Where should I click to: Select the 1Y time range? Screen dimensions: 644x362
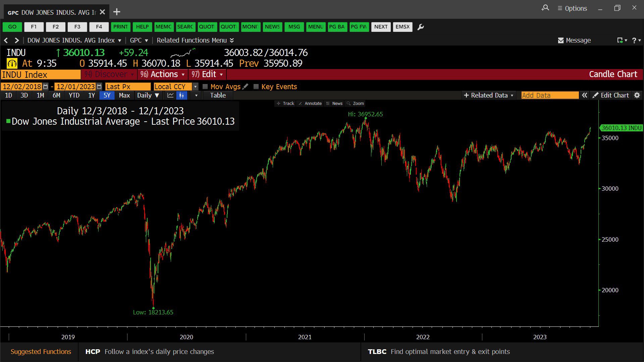click(92, 96)
